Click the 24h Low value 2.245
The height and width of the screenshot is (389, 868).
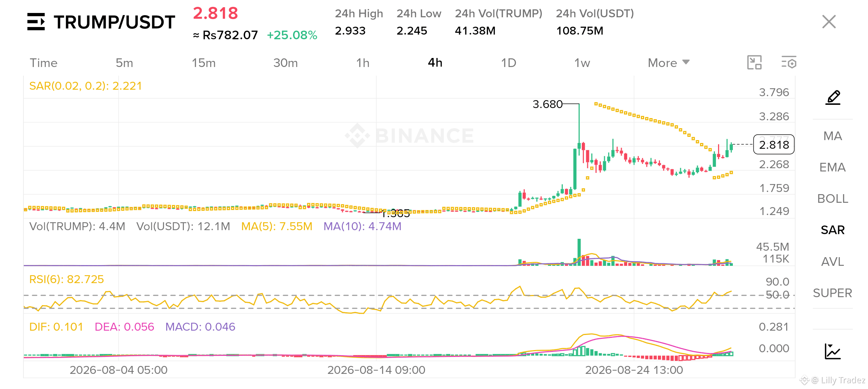tap(412, 31)
